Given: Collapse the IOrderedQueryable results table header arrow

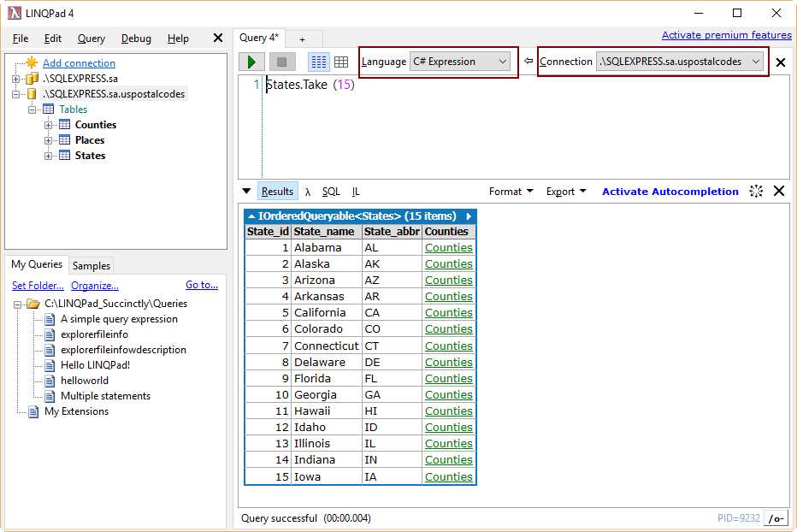Looking at the screenshot, I should point(251,216).
